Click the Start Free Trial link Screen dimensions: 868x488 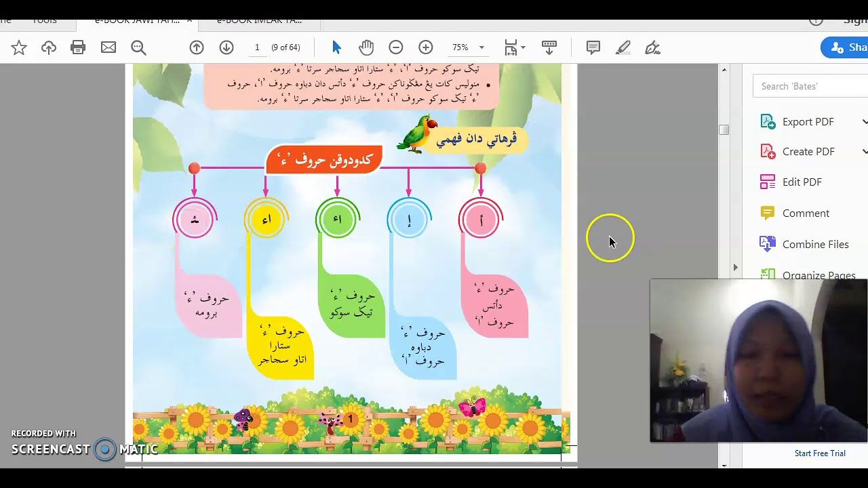tap(820, 453)
